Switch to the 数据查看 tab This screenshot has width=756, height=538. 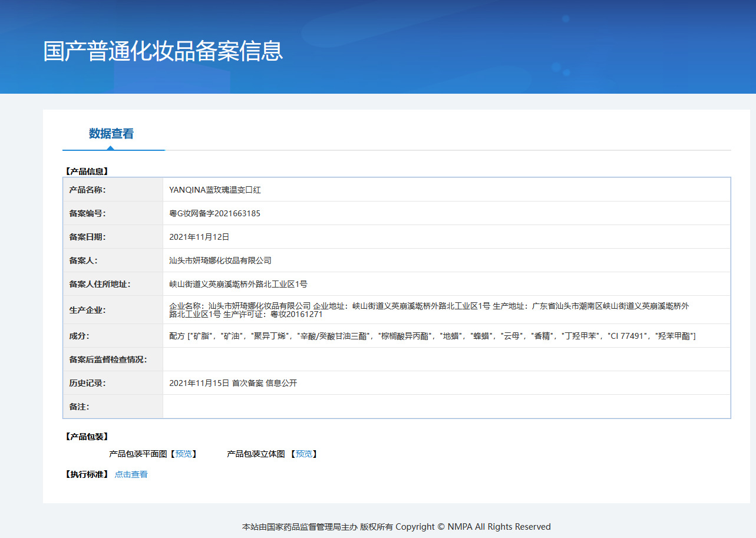pyautogui.click(x=111, y=134)
